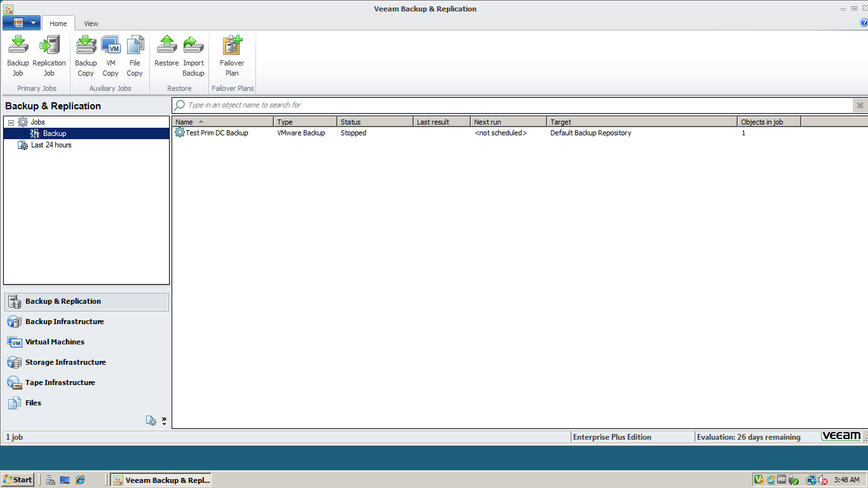Sort jobs by the Status column

click(375, 122)
